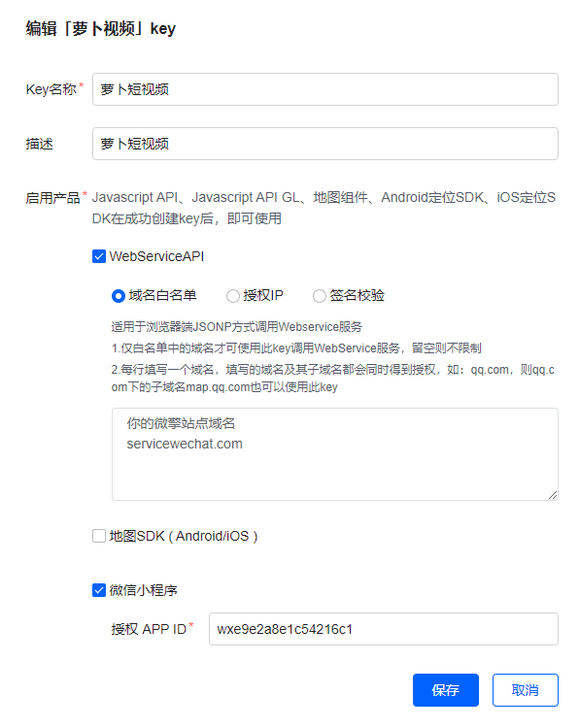
Task: Grab the textarea resize handle corner
Action: pos(553,495)
